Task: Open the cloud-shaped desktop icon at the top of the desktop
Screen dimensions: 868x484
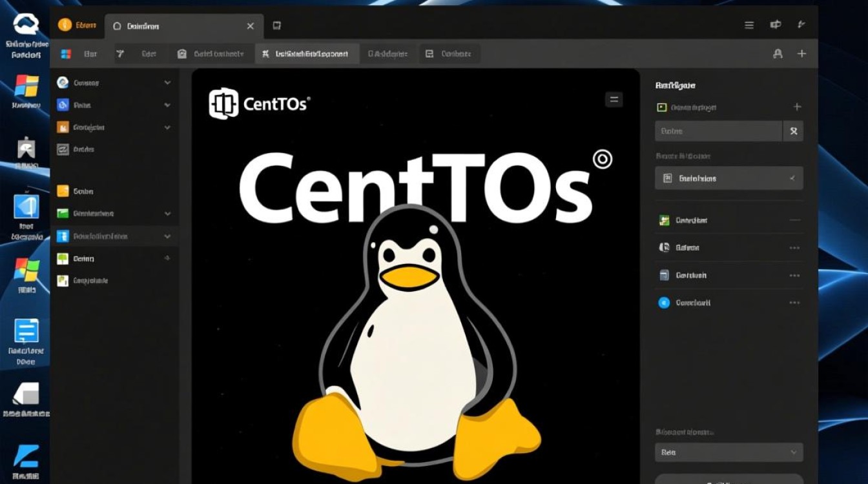Action: pyautogui.click(x=26, y=26)
